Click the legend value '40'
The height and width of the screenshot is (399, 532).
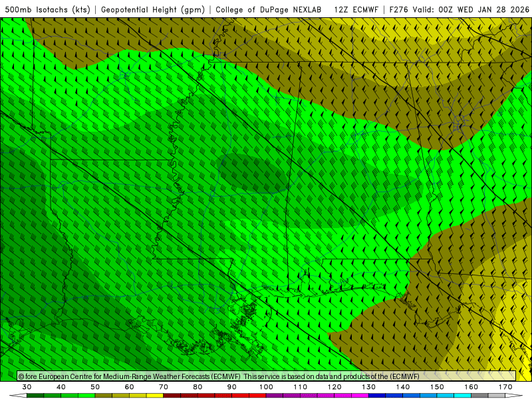tap(61, 387)
